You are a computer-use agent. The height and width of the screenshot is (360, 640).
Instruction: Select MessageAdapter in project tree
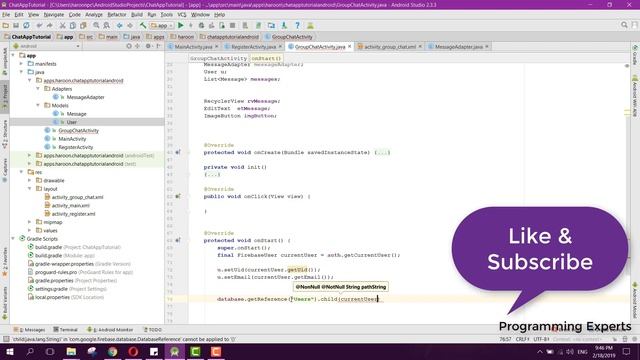[85, 97]
